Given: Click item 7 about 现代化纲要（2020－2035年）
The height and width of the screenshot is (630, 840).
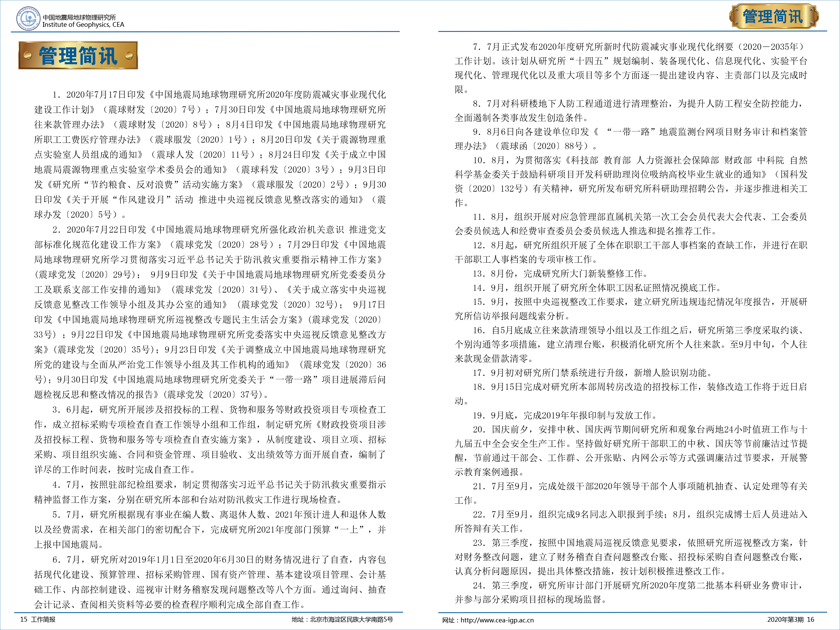Looking at the screenshot, I should 631,68.
